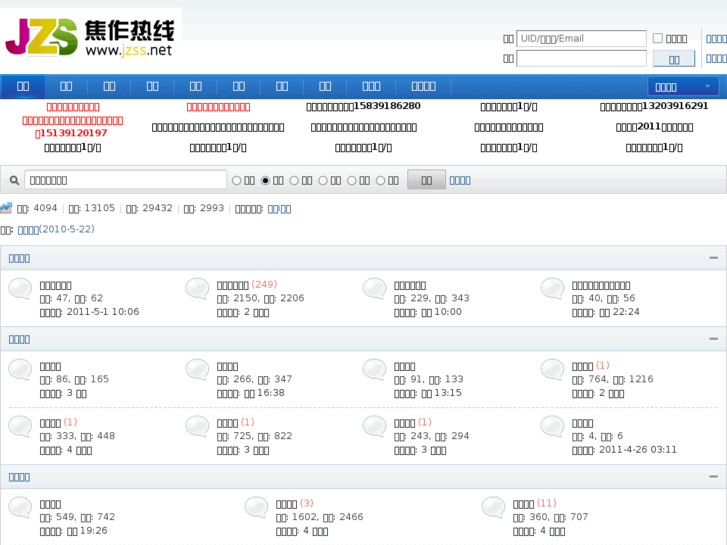Open forum bubble icon with stats 549, 742
The image size is (727, 545).
(20, 507)
